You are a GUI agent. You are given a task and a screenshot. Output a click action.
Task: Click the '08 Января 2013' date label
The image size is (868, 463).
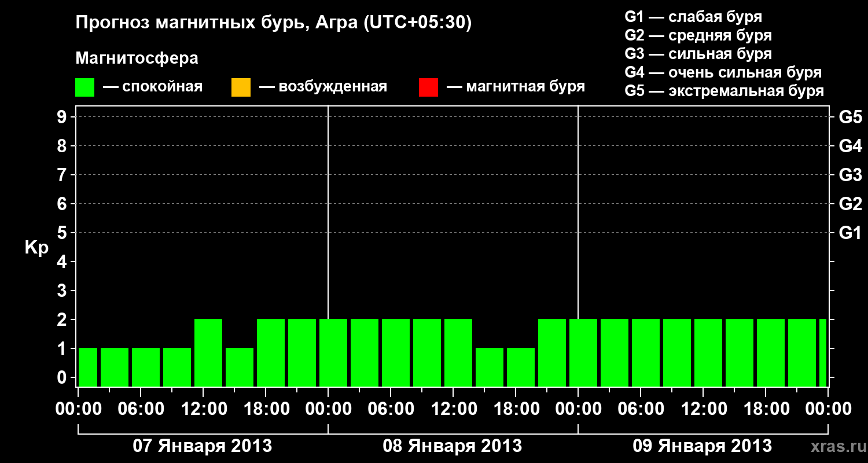pos(453,446)
